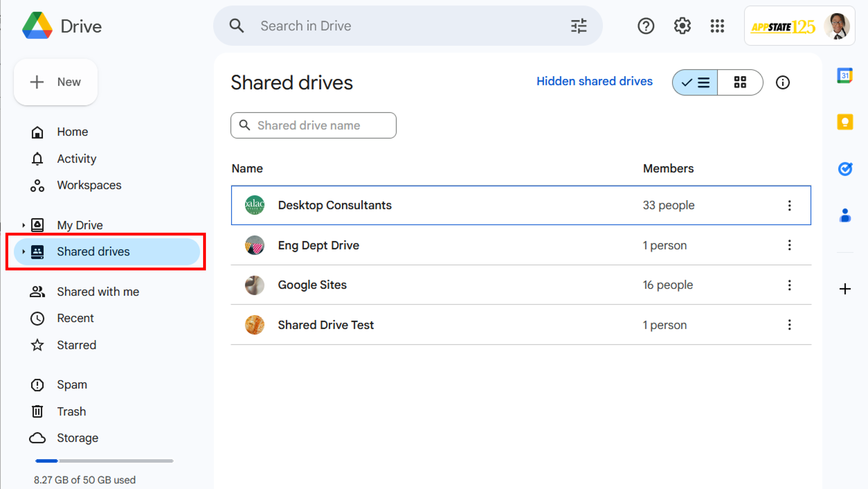Click the Members column header
This screenshot has height=489, width=868.
click(668, 168)
